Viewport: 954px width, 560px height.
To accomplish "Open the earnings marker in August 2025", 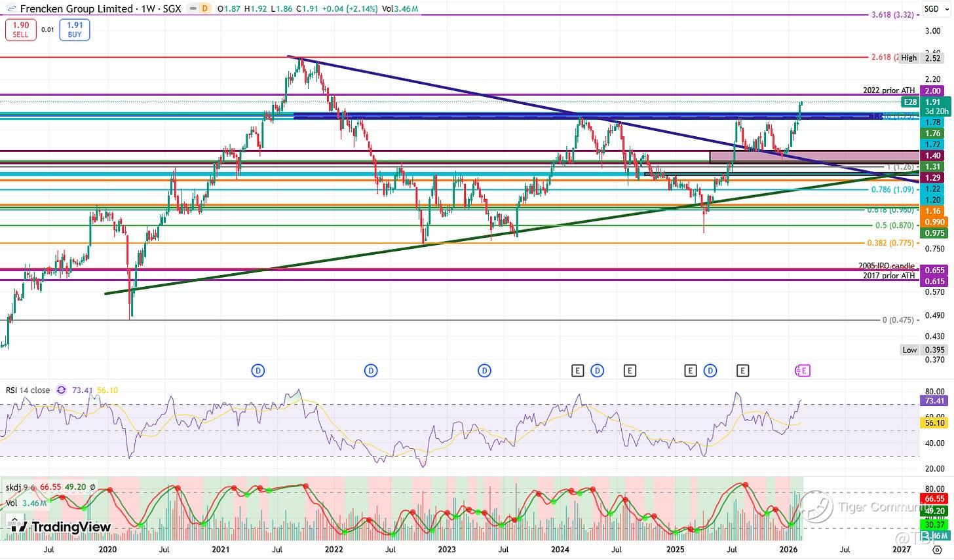I will pos(742,371).
